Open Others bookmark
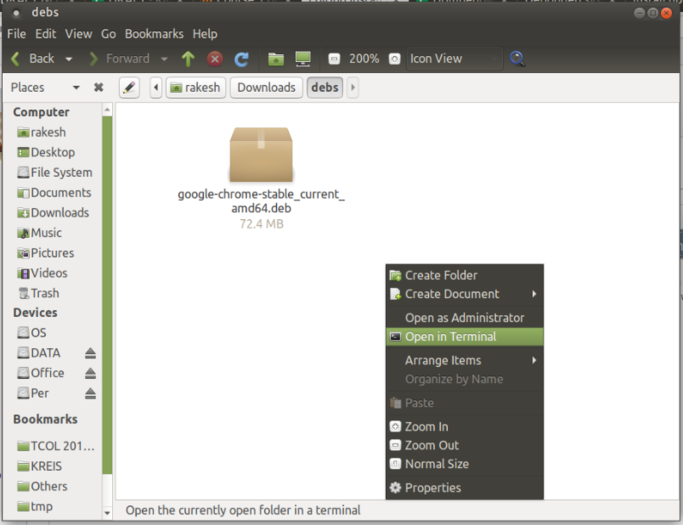The image size is (683, 525). 42,486
